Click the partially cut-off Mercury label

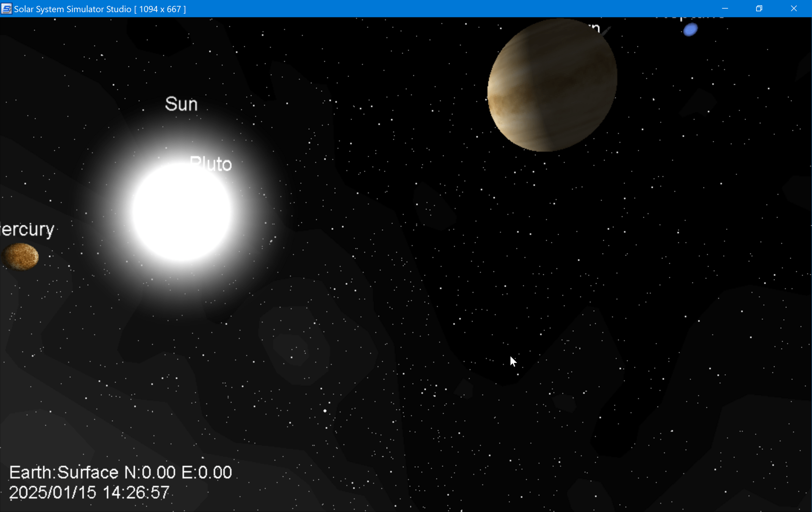click(27, 230)
